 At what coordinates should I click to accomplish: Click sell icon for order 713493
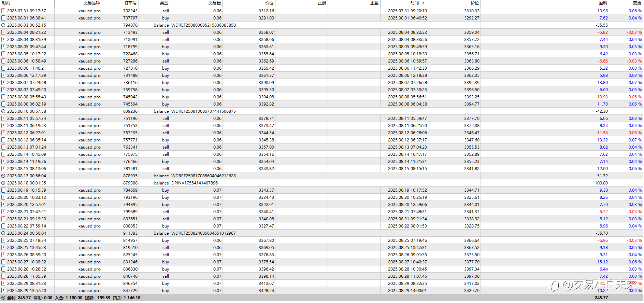[3, 32]
